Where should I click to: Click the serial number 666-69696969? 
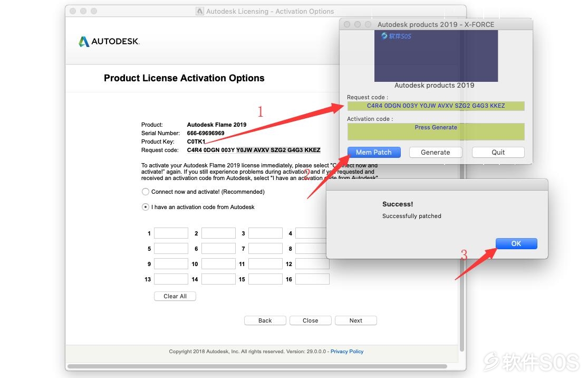(206, 133)
